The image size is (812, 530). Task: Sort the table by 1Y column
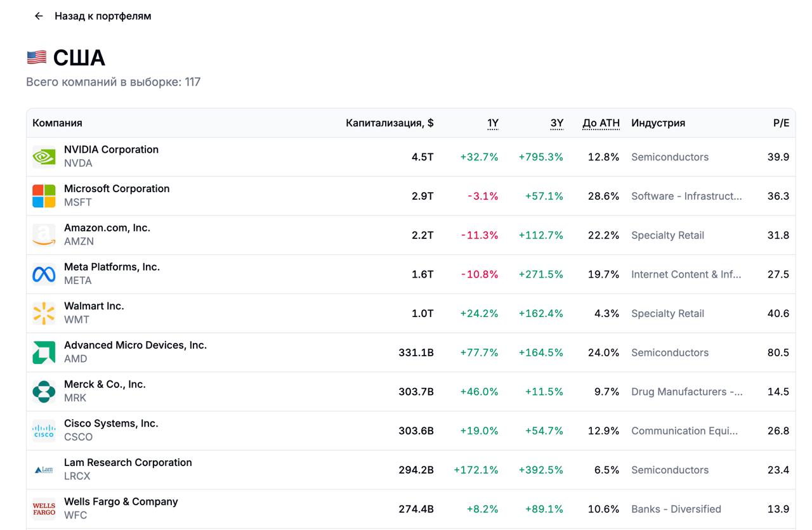pos(492,123)
